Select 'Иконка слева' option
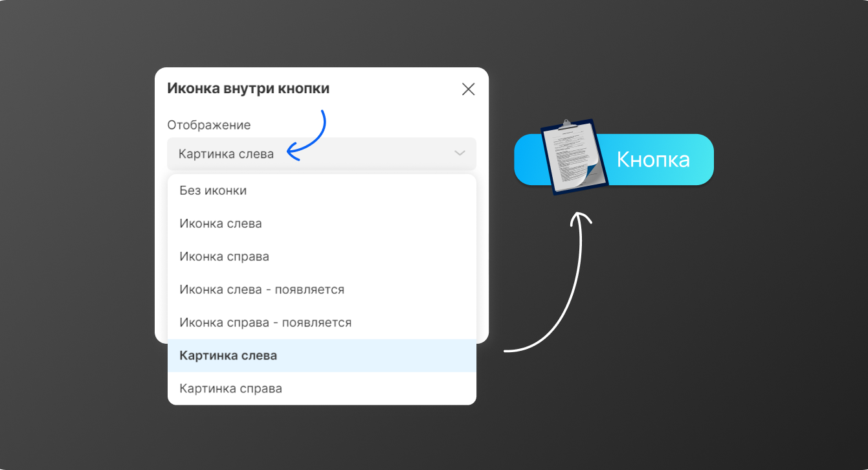This screenshot has width=868, height=470. [322, 223]
